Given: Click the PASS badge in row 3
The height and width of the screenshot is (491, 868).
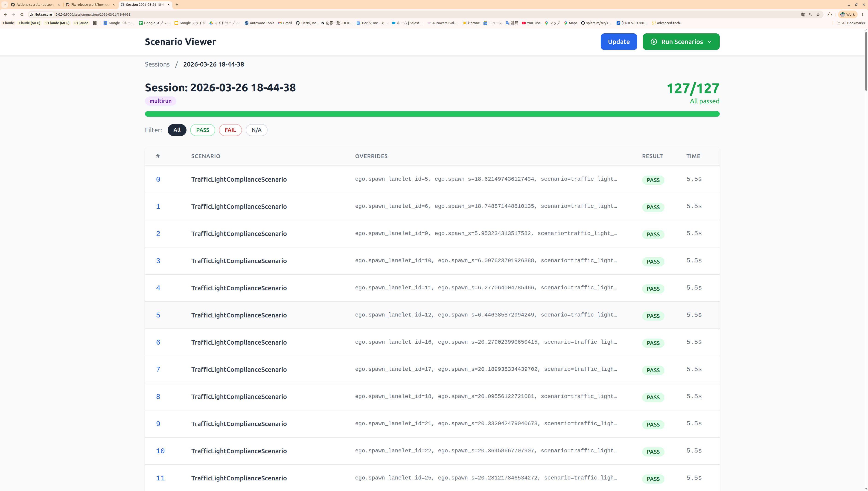Looking at the screenshot, I should tap(653, 262).
